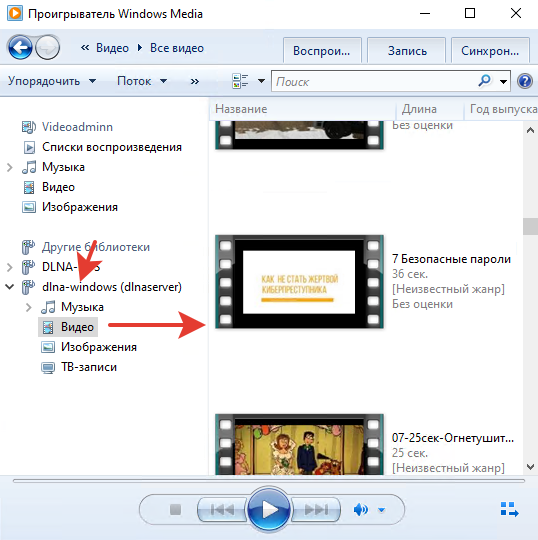538x540 pixels.
Task: Click the local Изображения picture icon
Action: tap(29, 207)
